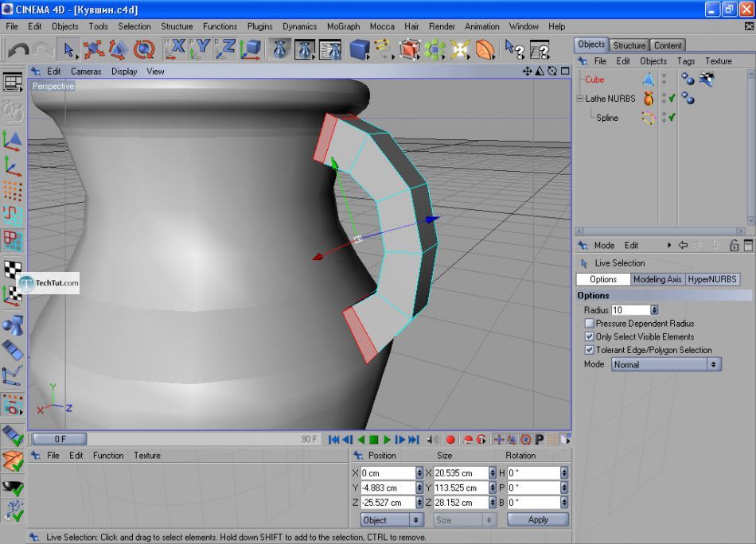
Task: Select the Live Selection arrow tool
Action: pos(69,50)
